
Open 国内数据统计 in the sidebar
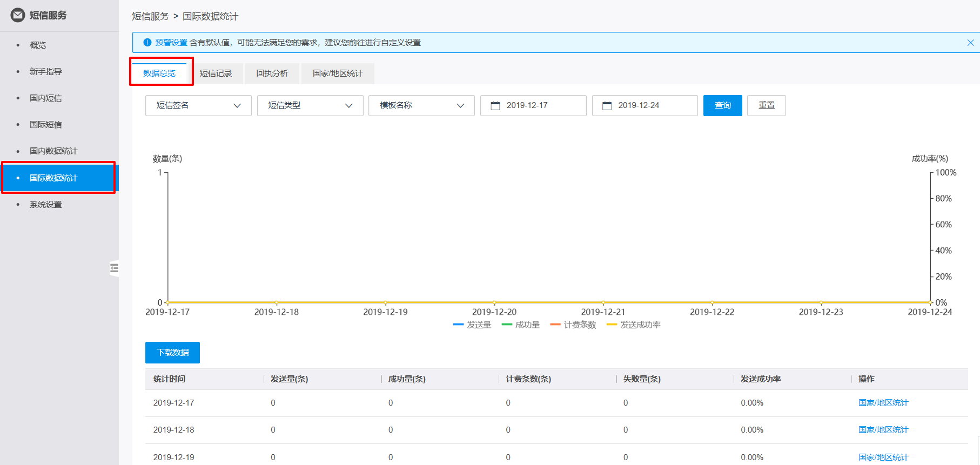(x=53, y=151)
